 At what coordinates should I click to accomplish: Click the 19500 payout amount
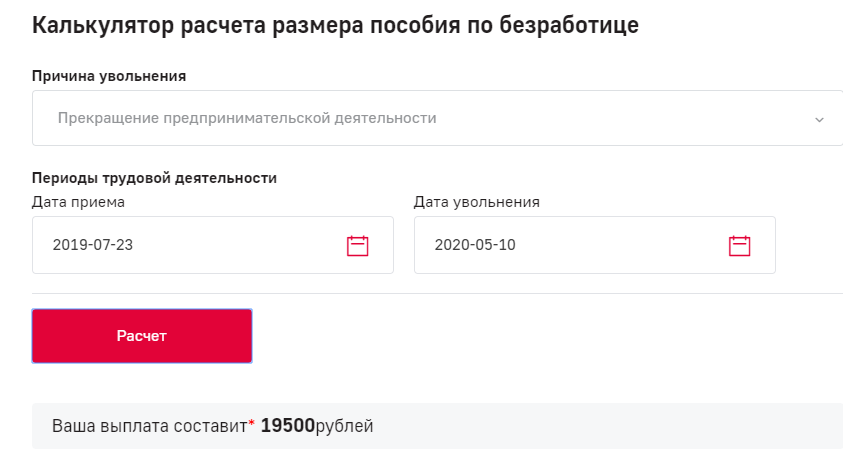click(288, 425)
